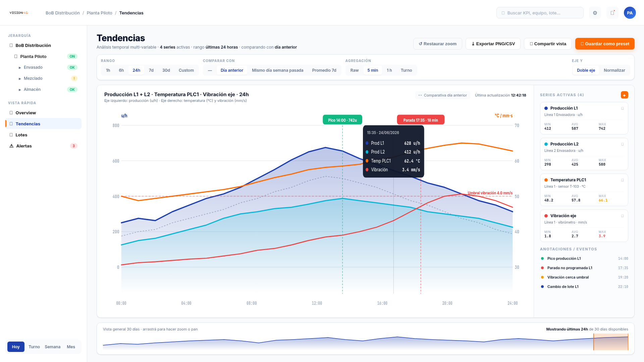Viewport: 644px width, 362px height.
Task: Click Compartir vista button
Action: click(x=548, y=44)
